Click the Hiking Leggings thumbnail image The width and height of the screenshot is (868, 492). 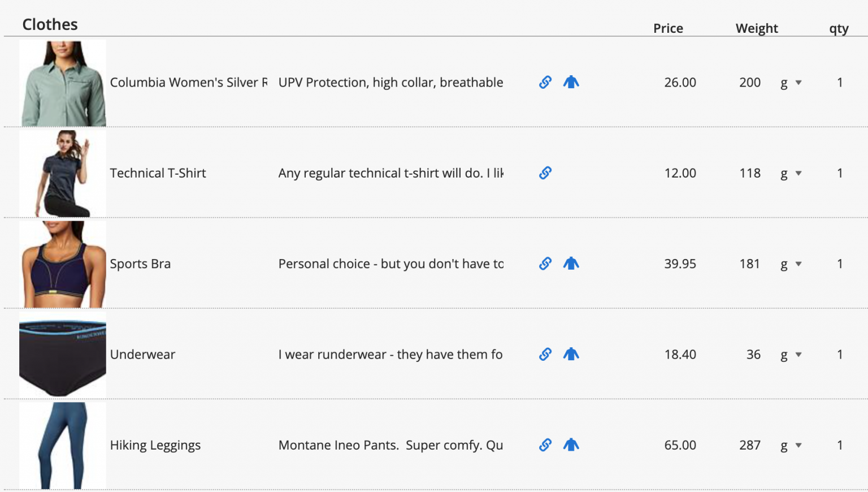point(62,445)
